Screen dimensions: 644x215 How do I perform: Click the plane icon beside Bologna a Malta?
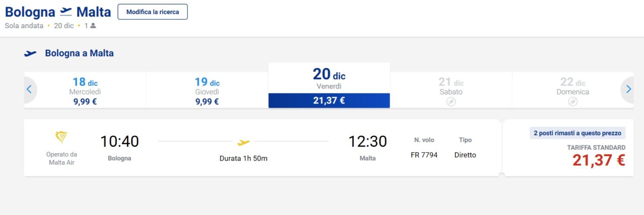click(30, 53)
